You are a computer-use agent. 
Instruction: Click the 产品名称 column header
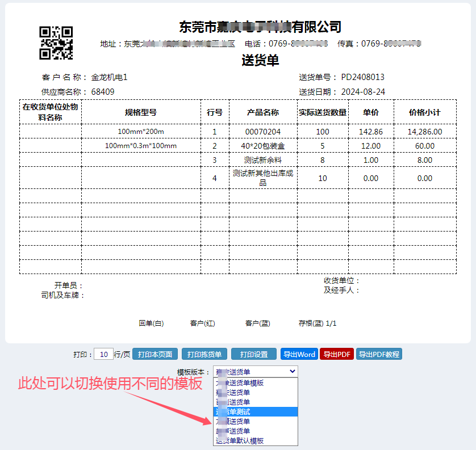(262, 112)
